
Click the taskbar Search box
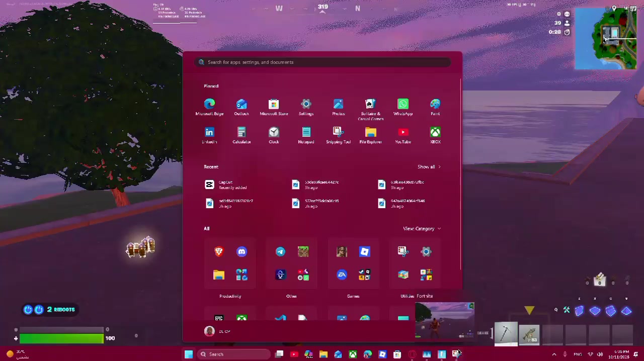pyautogui.click(x=233, y=354)
